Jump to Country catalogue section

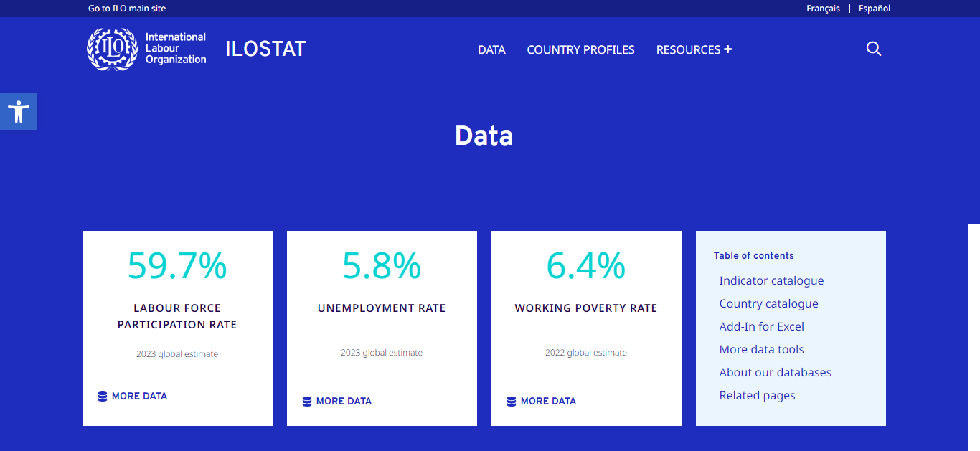(x=768, y=304)
